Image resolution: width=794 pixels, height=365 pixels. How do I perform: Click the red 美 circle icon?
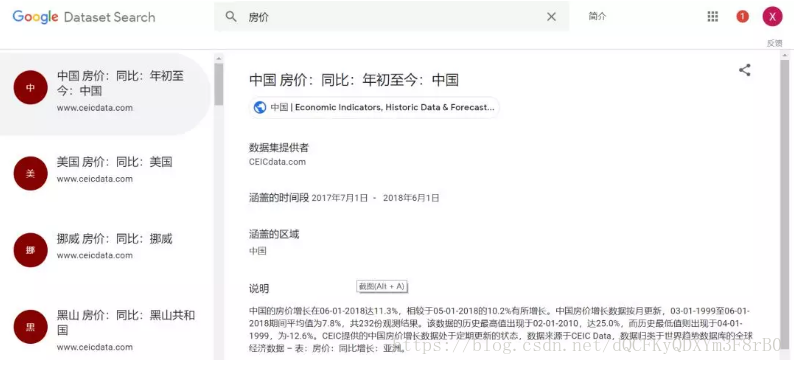(30, 174)
